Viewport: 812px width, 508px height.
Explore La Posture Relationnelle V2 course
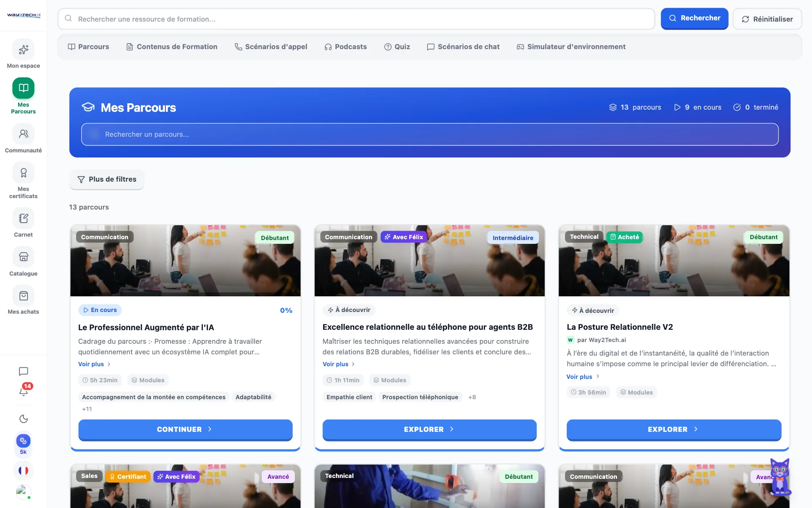pyautogui.click(x=674, y=429)
